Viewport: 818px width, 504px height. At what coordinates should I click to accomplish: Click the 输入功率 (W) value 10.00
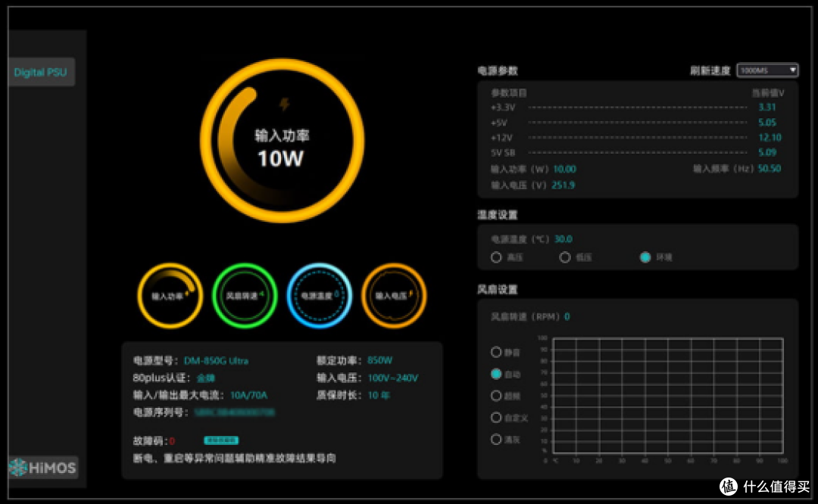564,170
